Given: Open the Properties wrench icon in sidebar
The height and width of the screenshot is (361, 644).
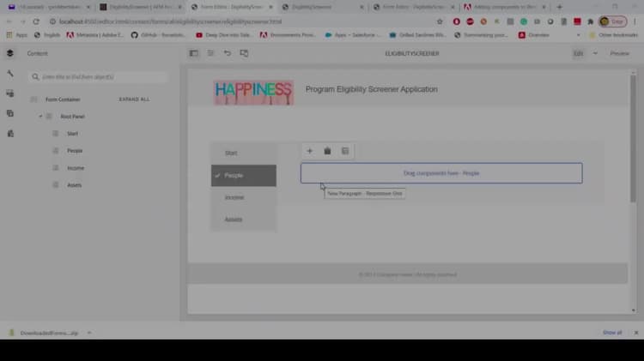Looking at the screenshot, I should (x=10, y=74).
